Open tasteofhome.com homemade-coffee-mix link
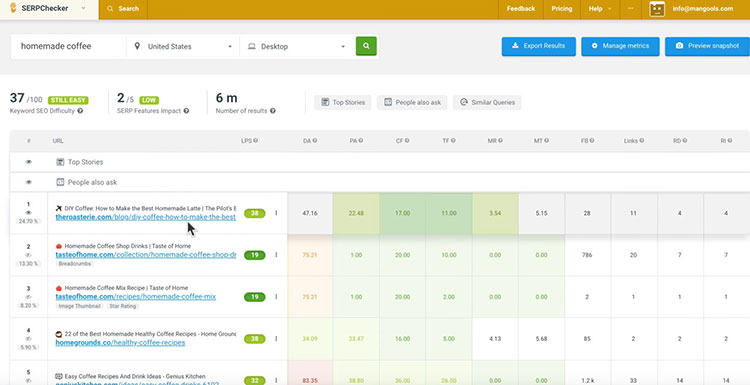The height and width of the screenshot is (385, 750). pos(136,297)
